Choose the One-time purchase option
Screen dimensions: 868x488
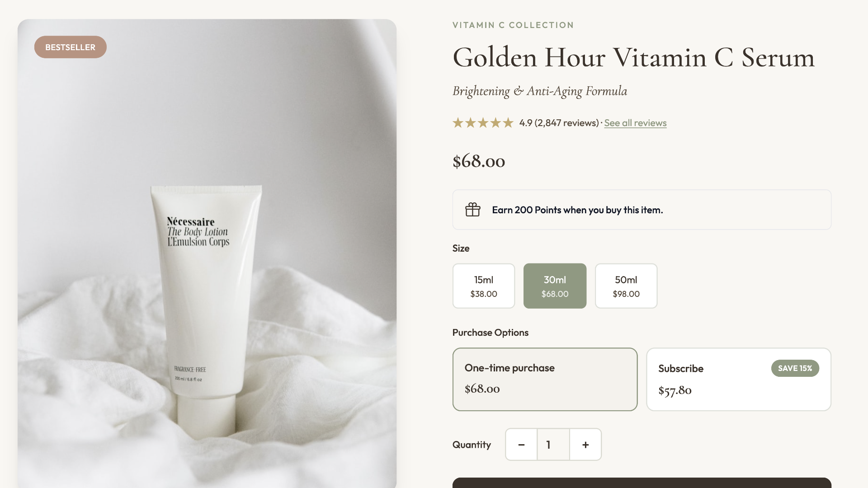tap(545, 379)
